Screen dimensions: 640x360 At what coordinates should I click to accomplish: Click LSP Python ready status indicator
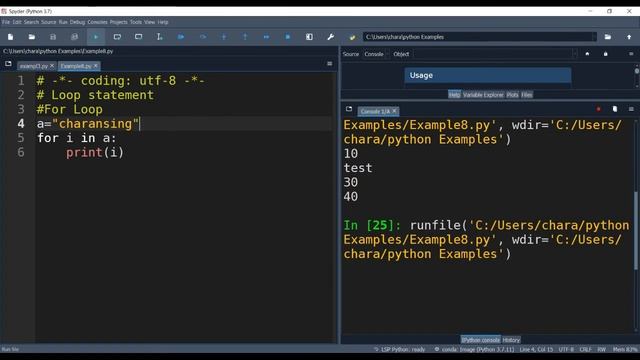[400, 349]
